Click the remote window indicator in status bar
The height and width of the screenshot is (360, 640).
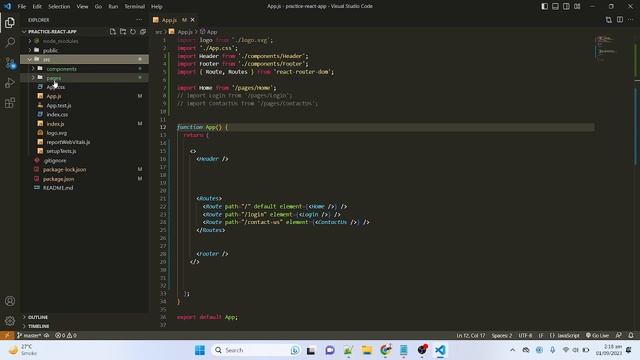click(7, 335)
